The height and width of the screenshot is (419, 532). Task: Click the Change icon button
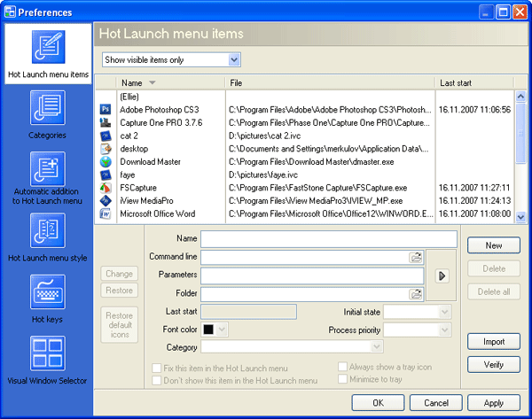[119, 274]
